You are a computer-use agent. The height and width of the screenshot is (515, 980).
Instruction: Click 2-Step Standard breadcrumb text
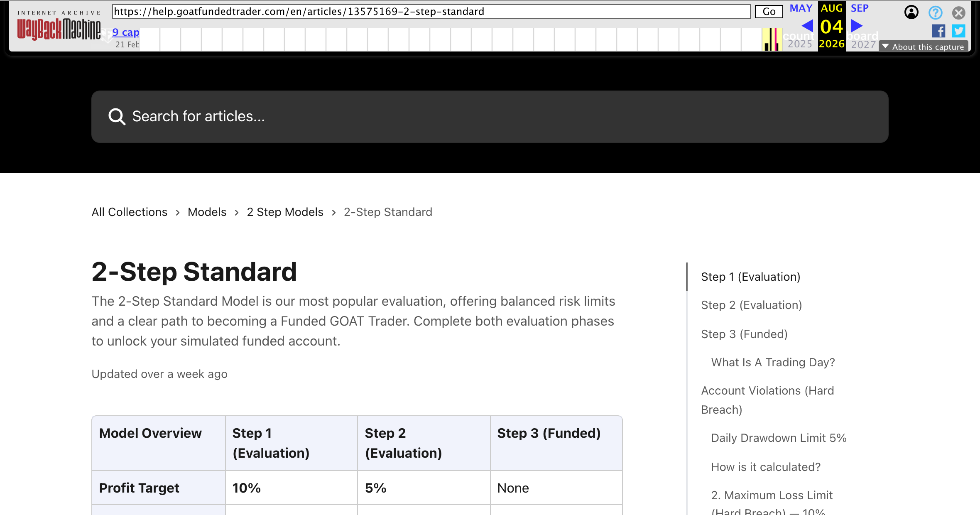point(388,212)
